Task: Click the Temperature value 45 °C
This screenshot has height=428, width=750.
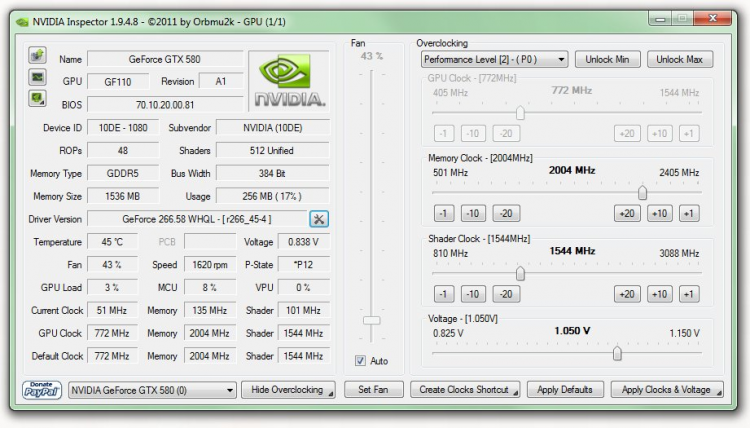Action: point(112,242)
